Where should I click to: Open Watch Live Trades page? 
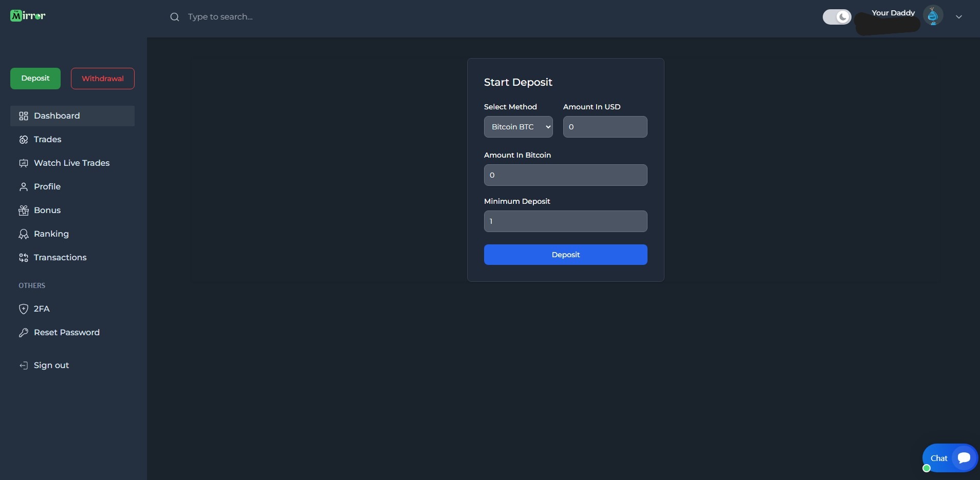point(71,163)
